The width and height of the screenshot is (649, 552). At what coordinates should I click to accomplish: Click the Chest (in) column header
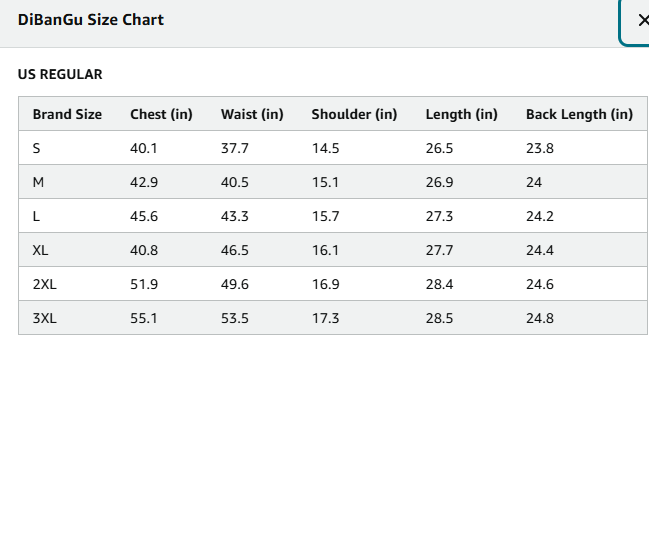161,114
